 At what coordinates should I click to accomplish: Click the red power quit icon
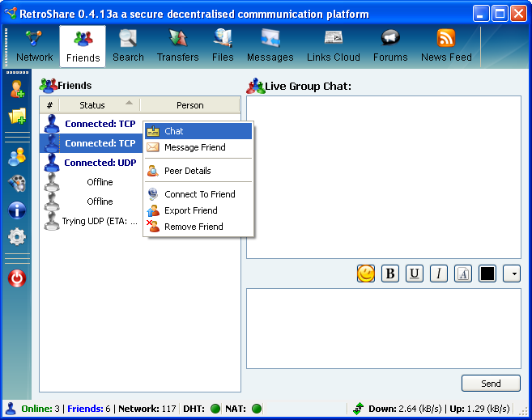pyautogui.click(x=17, y=278)
